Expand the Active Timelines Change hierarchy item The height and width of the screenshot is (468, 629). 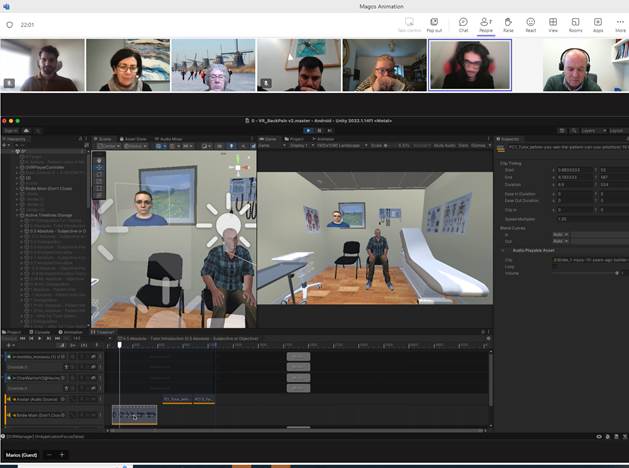pos(17,215)
